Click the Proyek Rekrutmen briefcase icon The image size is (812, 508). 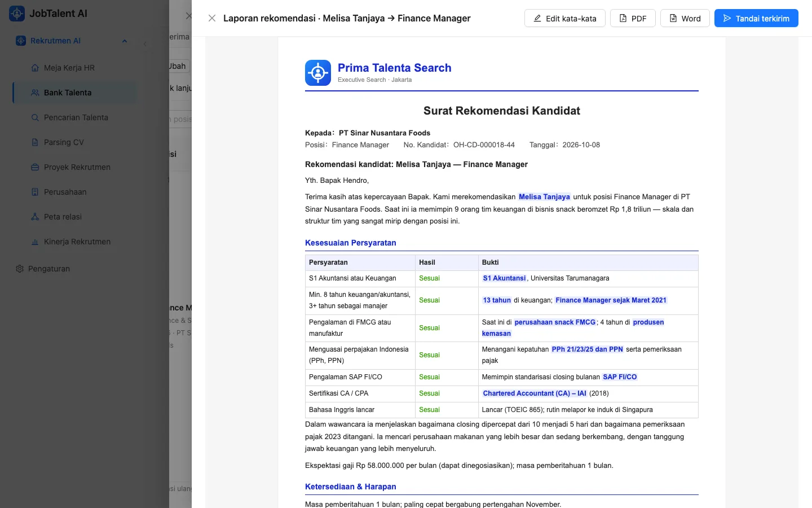coord(35,167)
